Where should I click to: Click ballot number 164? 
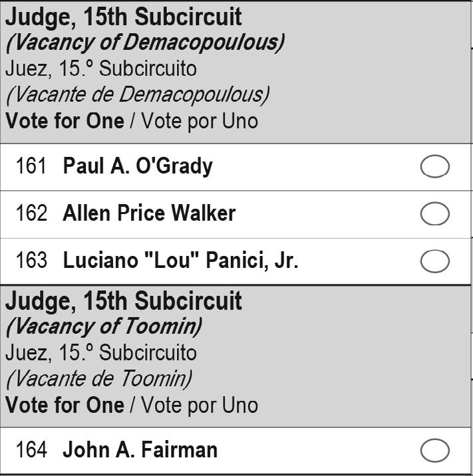(x=31, y=450)
